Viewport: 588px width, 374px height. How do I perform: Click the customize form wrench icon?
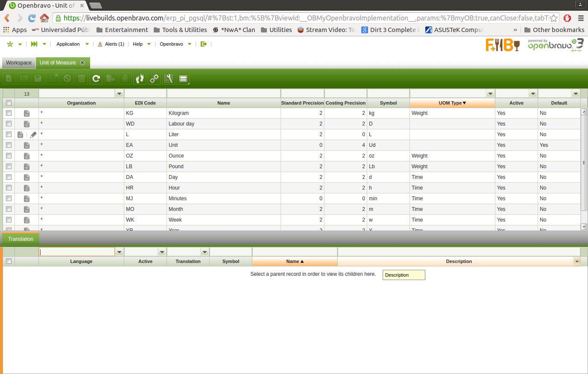(169, 79)
